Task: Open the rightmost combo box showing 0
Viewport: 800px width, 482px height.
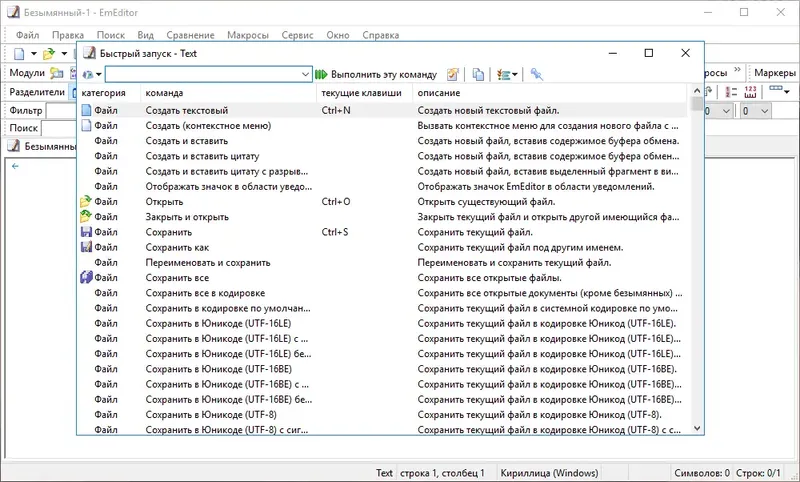Action: tap(756, 111)
